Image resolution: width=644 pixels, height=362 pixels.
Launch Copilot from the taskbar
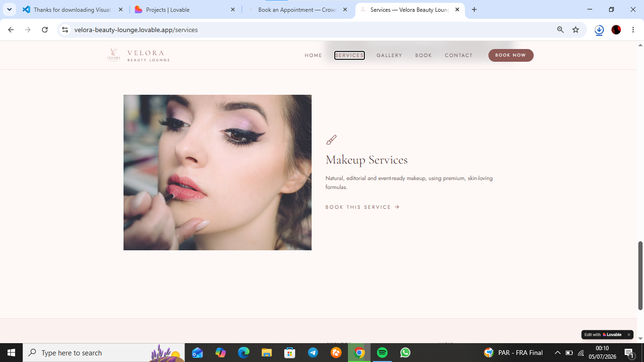221,353
